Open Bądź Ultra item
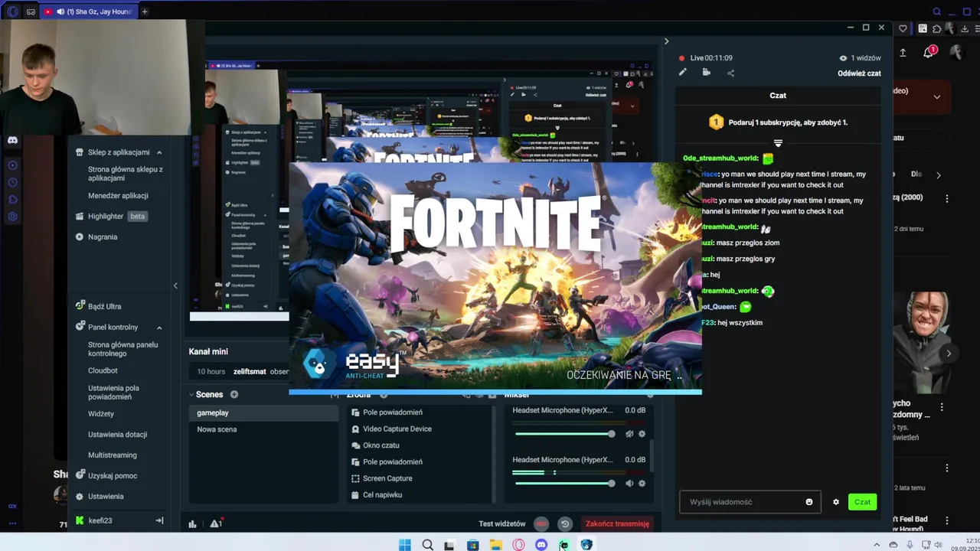The image size is (980, 551). [x=98, y=306]
